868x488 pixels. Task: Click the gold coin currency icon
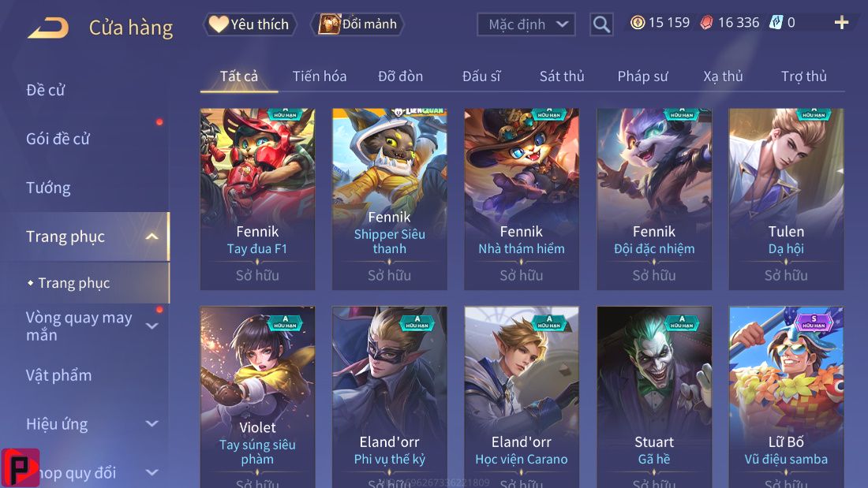tap(638, 23)
